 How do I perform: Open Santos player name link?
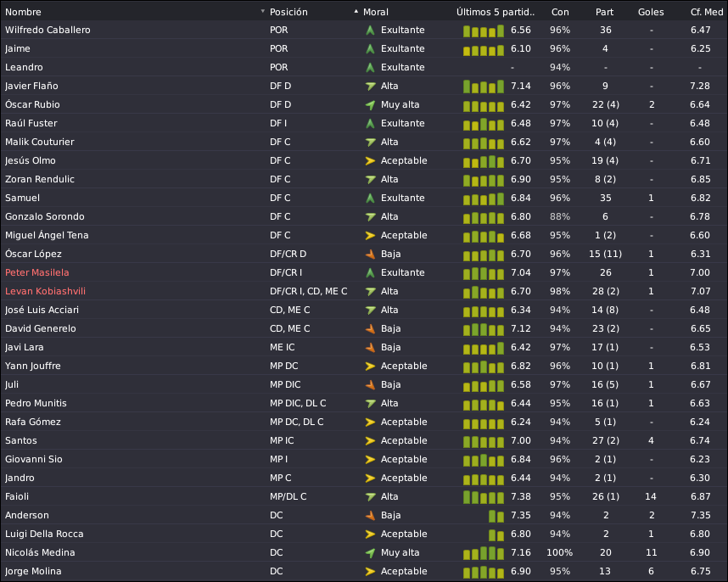tap(21, 440)
